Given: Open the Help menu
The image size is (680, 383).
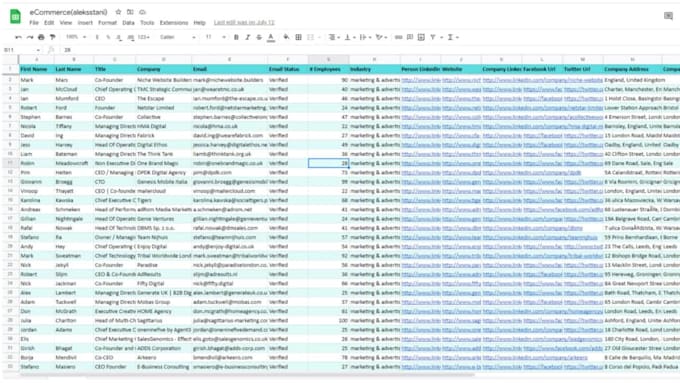Looking at the screenshot, I should click(x=199, y=23).
